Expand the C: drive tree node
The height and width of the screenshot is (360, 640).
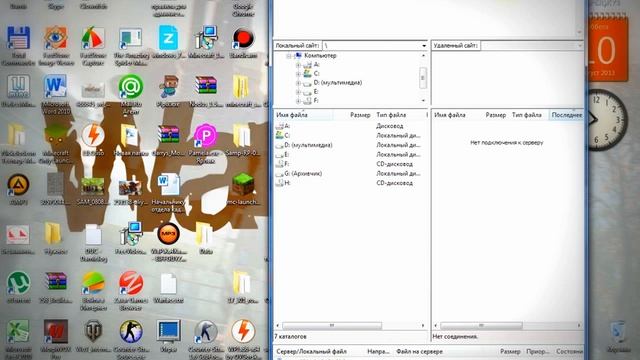(298, 74)
